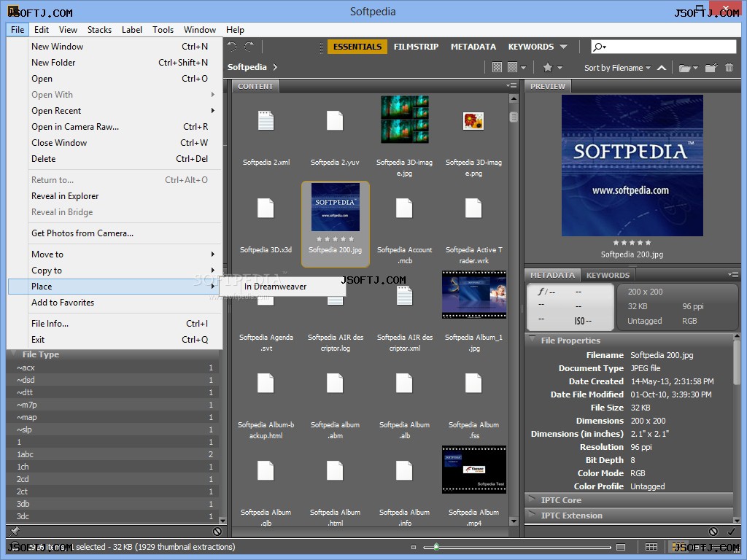The image size is (747, 560).
Task: Click the smaller thumbnail size icon
Action: coord(414,547)
